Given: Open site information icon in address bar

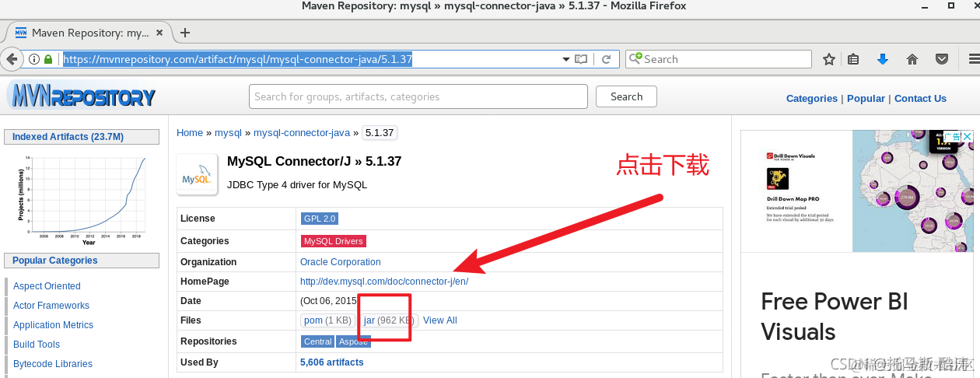Looking at the screenshot, I should [34, 59].
